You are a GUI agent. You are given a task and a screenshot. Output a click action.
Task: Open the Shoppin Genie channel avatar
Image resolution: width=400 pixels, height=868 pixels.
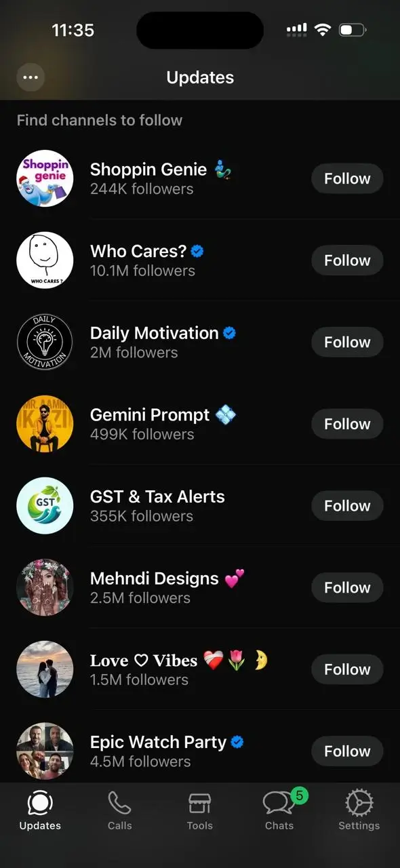(x=45, y=178)
